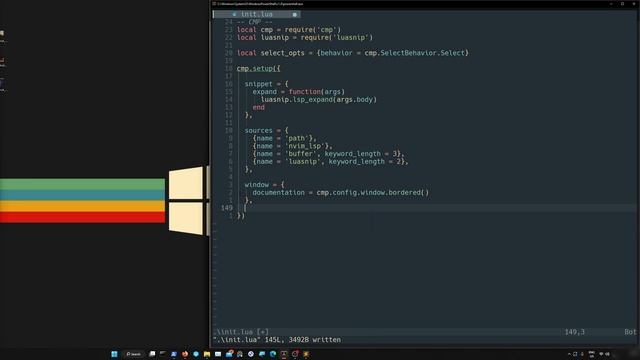
Task: Click 'luasnip.lsp_expand(args.body)' line
Action: coord(318,100)
